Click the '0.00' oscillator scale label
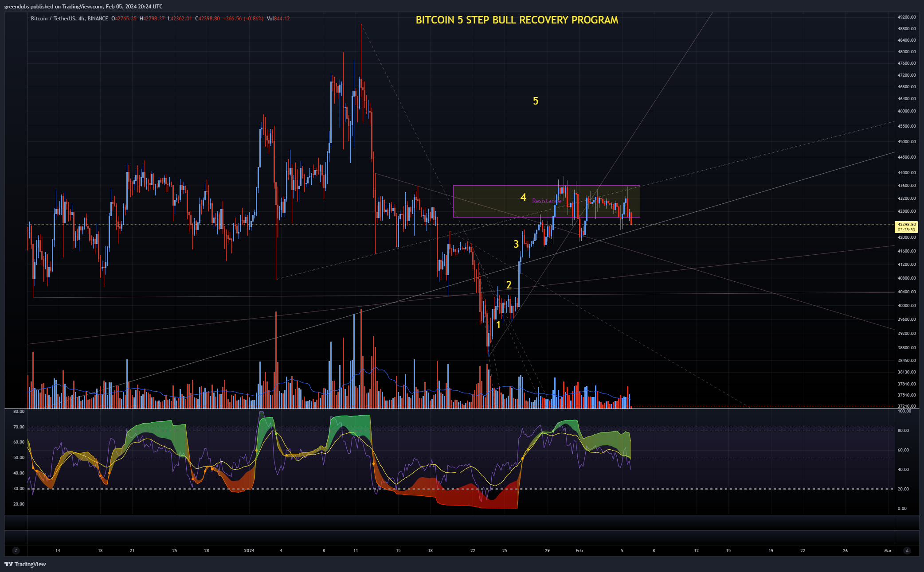924x572 pixels. pyautogui.click(x=902, y=508)
